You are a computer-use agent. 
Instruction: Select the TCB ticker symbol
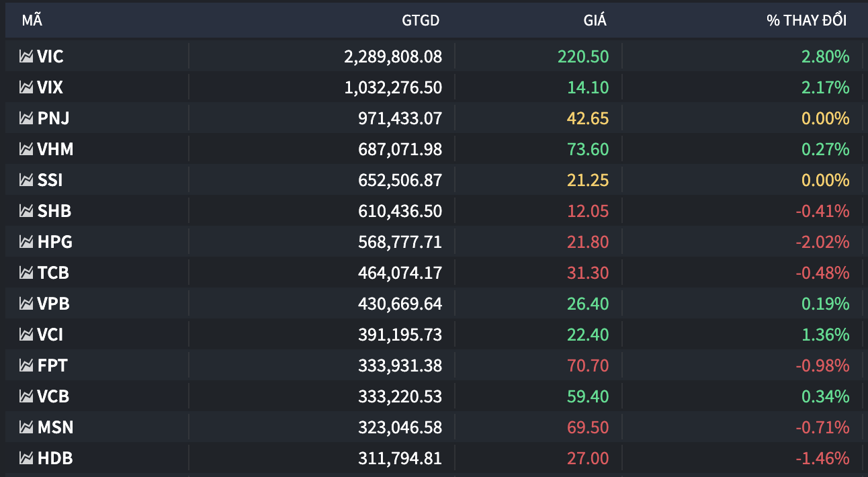click(x=54, y=273)
